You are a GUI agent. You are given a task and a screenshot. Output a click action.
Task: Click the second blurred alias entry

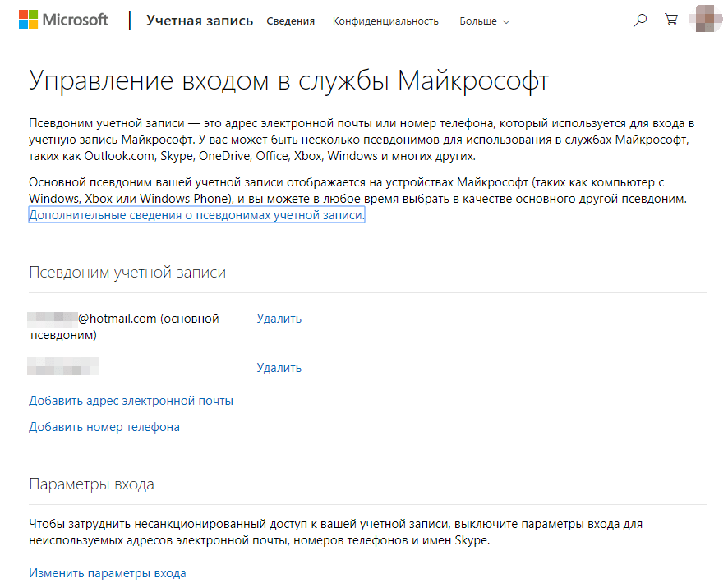(x=63, y=367)
